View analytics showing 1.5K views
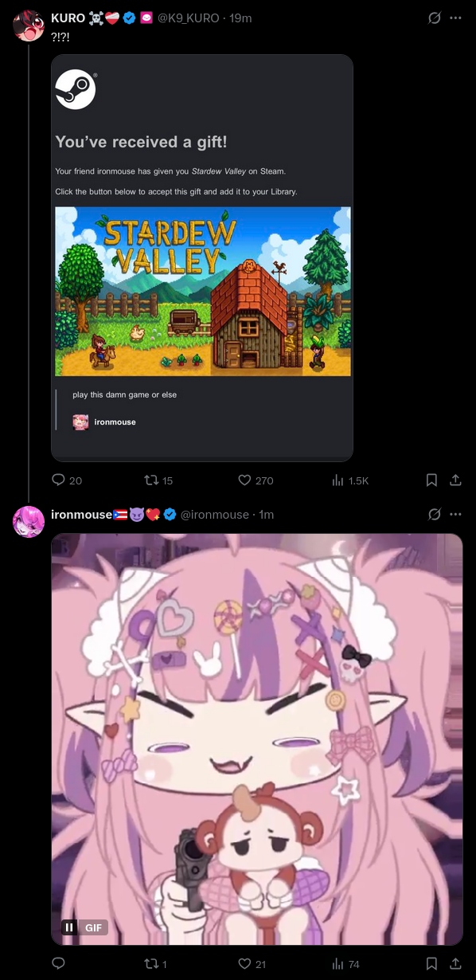Image resolution: width=476 pixels, height=980 pixels. click(x=337, y=480)
